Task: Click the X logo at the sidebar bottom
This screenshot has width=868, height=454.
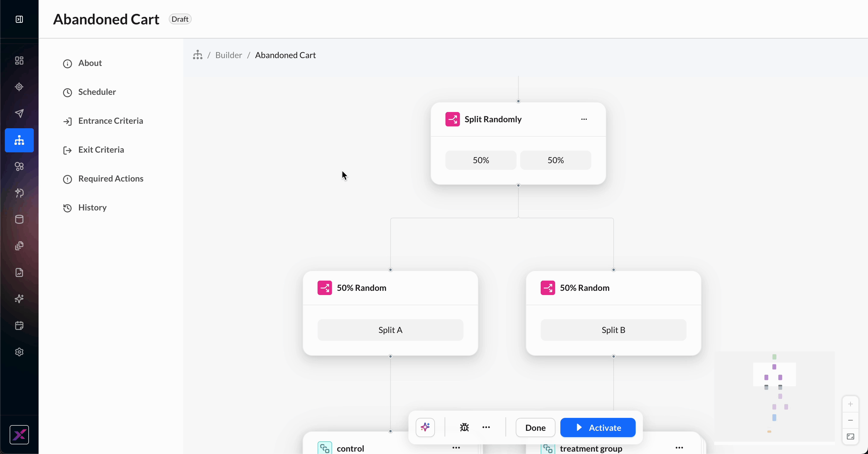Action: pyautogui.click(x=19, y=435)
